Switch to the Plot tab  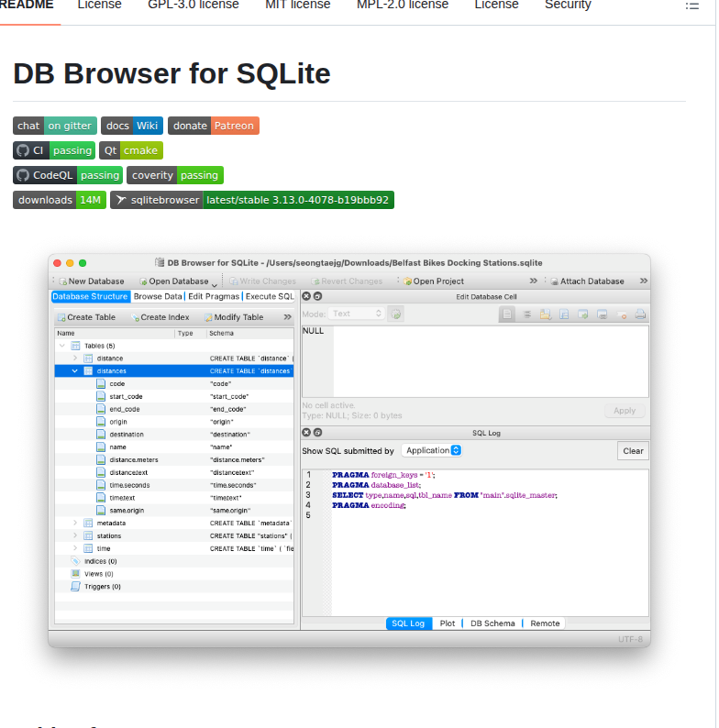tap(448, 623)
